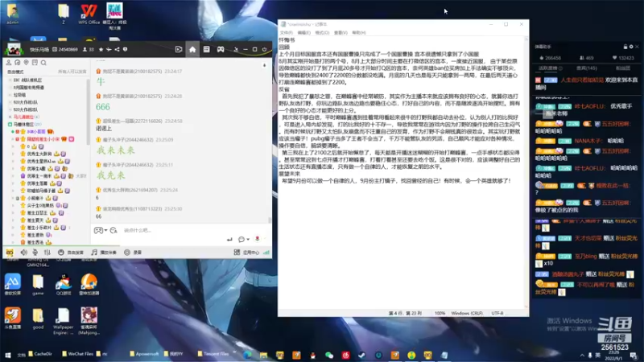Open settings gear in danmaku helper panel
644x362 pixels.
(x=631, y=47)
